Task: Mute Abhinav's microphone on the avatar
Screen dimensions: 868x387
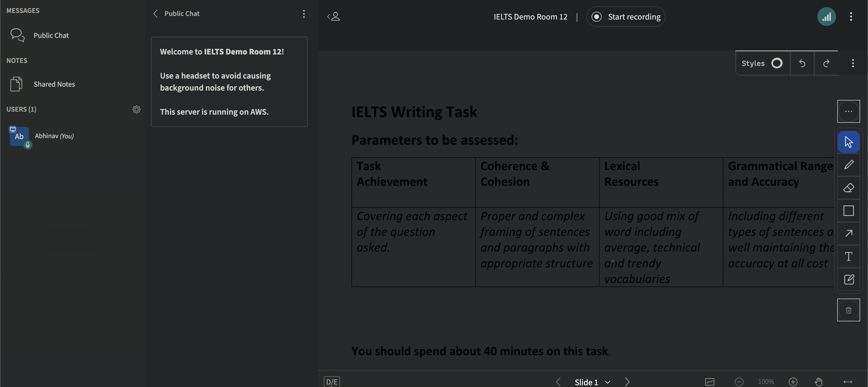Action: coord(27,145)
